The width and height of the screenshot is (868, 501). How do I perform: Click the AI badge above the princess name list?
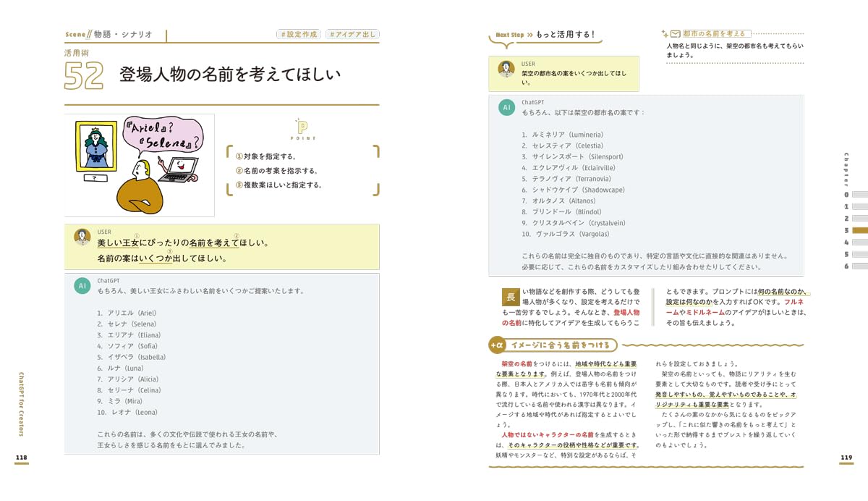pyautogui.click(x=82, y=286)
